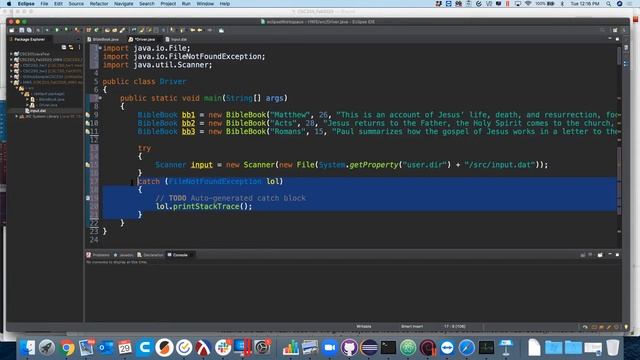This screenshot has width=640, height=360.
Task: Open the Source menu
Action: point(76,4)
